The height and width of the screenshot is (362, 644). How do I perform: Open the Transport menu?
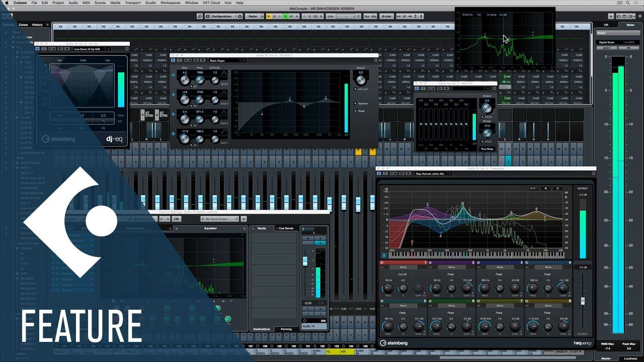click(133, 3)
